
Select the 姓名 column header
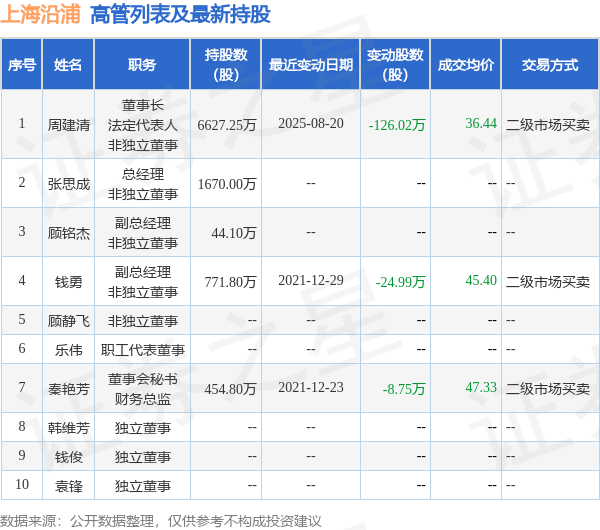coord(68,65)
